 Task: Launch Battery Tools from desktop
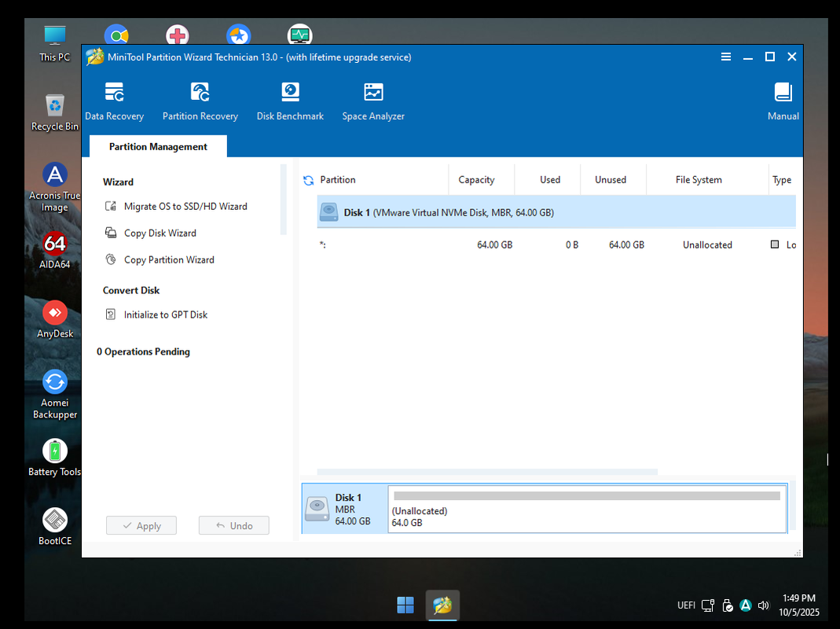point(55,458)
